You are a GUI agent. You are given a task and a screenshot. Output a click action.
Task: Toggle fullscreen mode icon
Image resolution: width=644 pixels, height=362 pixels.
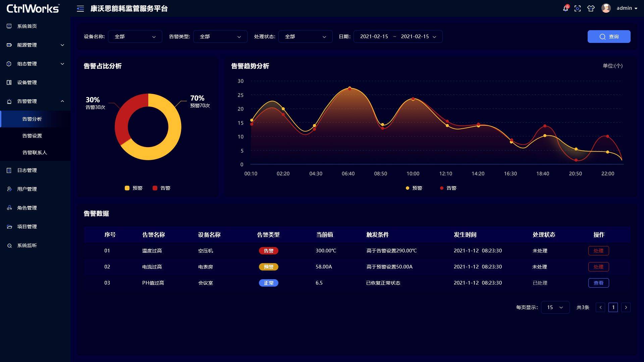tap(578, 8)
